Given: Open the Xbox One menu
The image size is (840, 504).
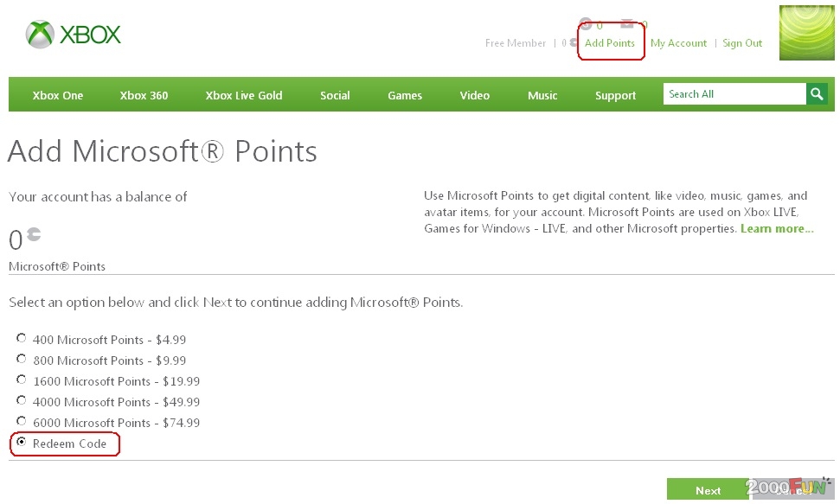Looking at the screenshot, I should [x=58, y=95].
